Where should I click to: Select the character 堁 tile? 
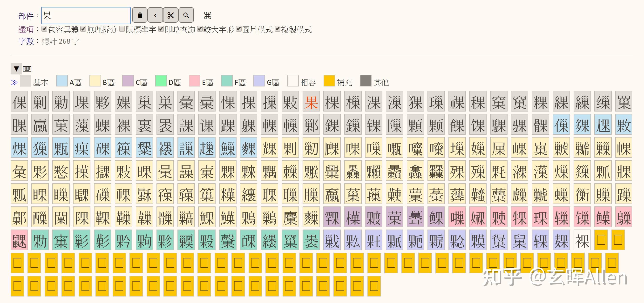(x=82, y=101)
